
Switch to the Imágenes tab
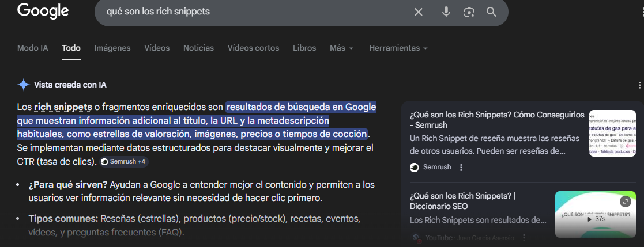[112, 48]
